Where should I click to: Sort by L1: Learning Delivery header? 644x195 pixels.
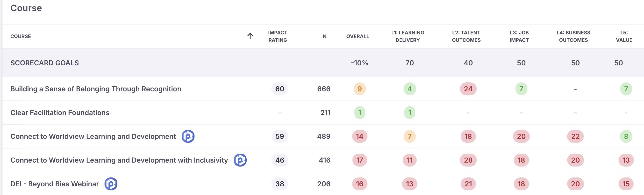coord(408,36)
